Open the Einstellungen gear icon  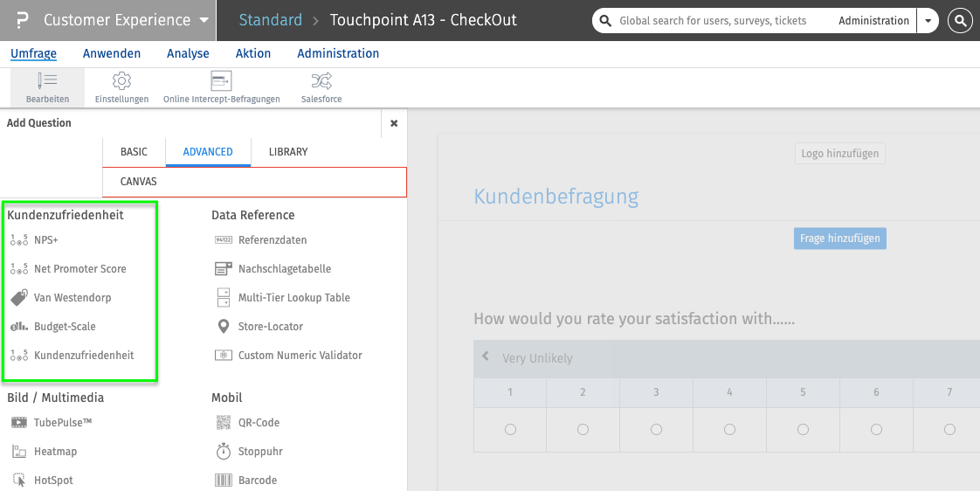point(121,82)
